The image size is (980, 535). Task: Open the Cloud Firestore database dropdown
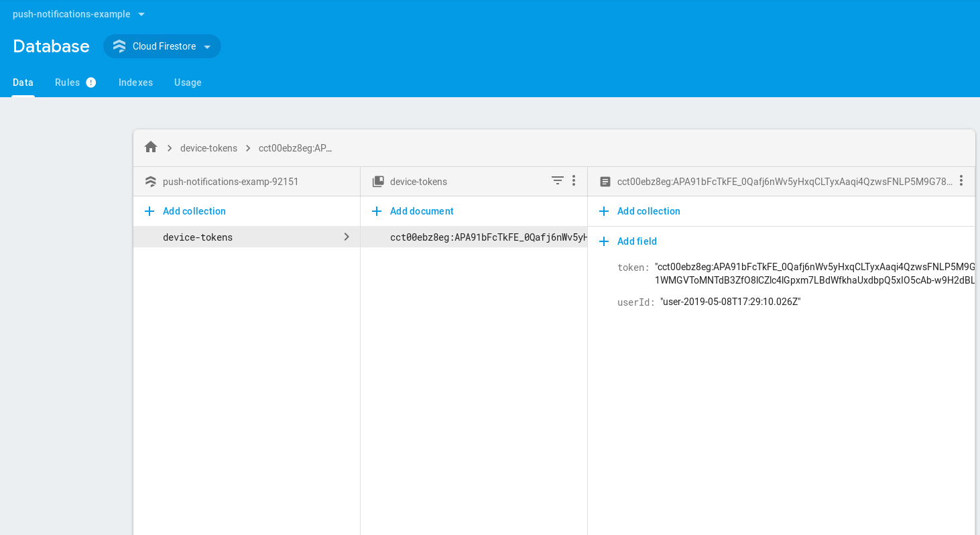162,46
